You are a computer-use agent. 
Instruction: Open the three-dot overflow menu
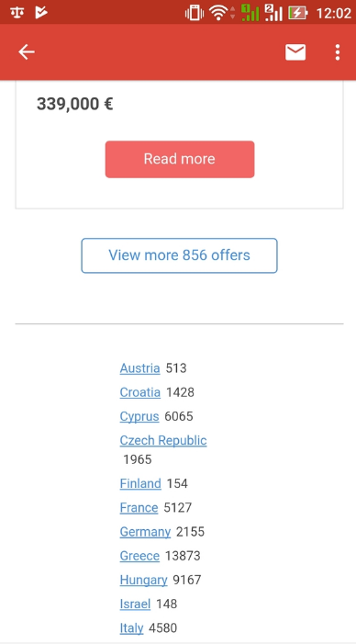(x=337, y=52)
